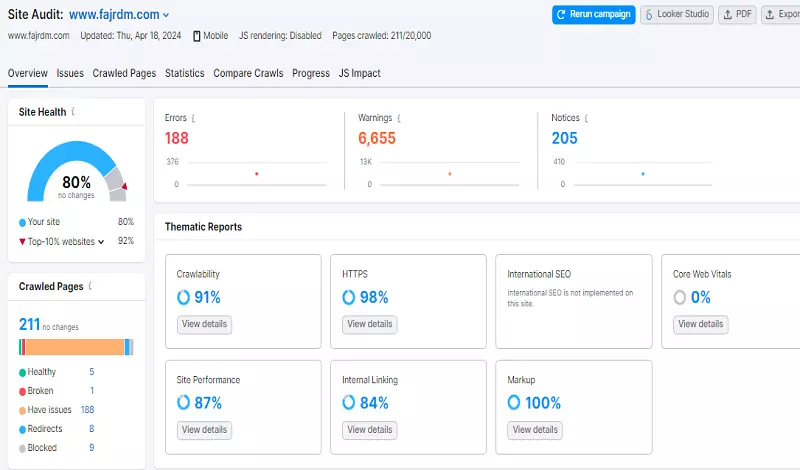This screenshot has width=800, height=470.
Task: Click the Pages crawled: 211/20,000 text
Action: click(x=382, y=36)
